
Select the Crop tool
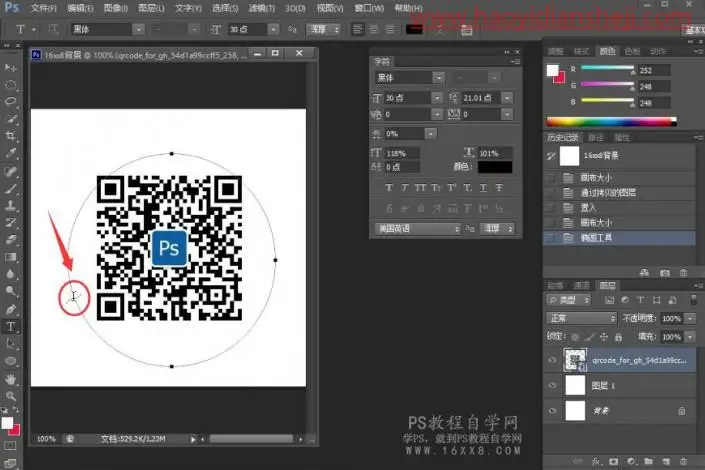(x=10, y=135)
